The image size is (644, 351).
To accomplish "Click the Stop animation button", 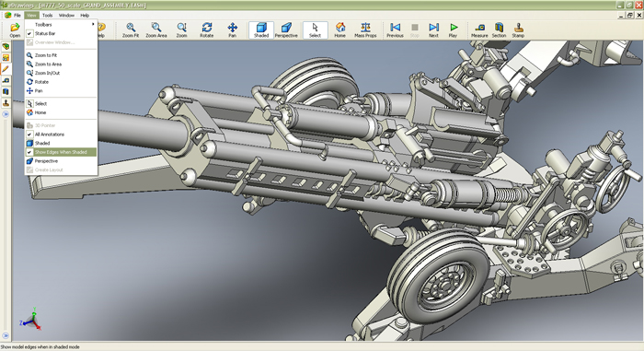I will click(x=415, y=30).
